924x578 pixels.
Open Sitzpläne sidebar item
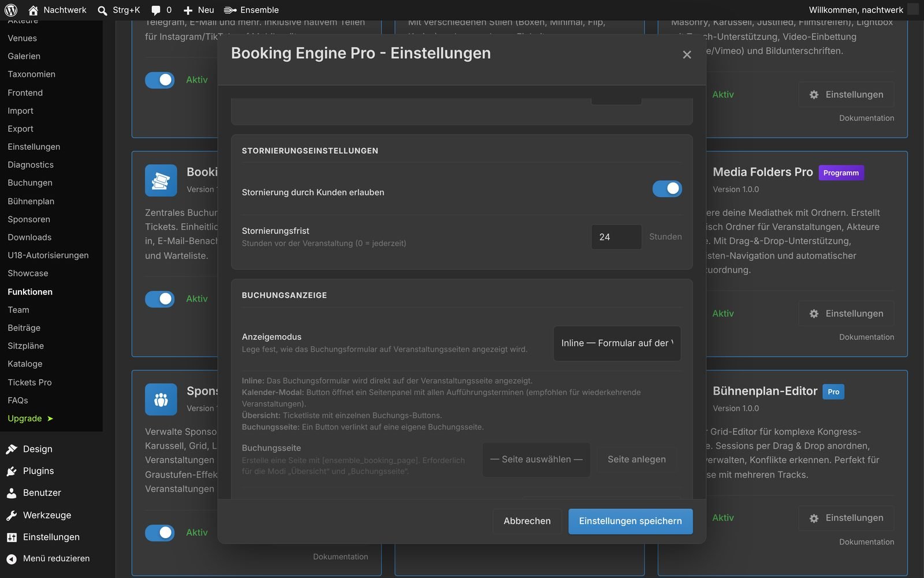(25, 346)
